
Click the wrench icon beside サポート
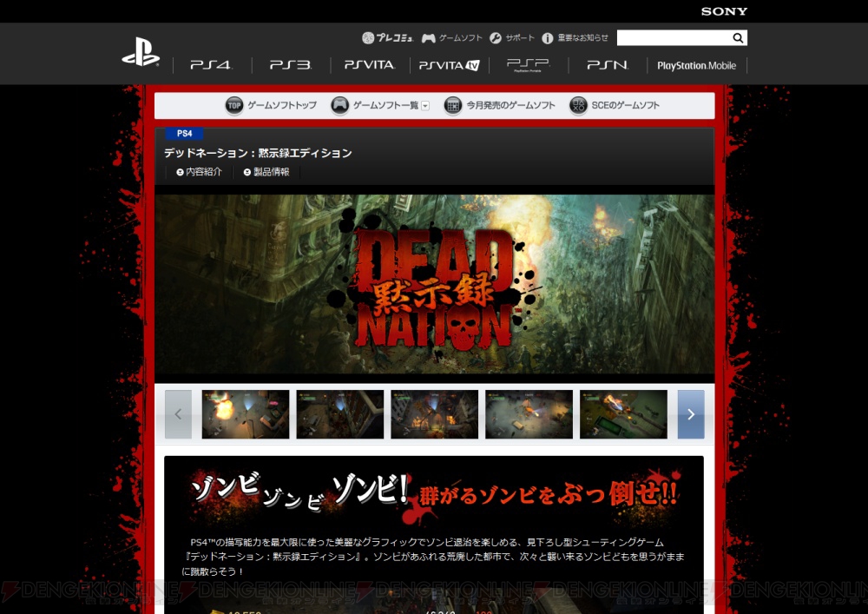496,37
